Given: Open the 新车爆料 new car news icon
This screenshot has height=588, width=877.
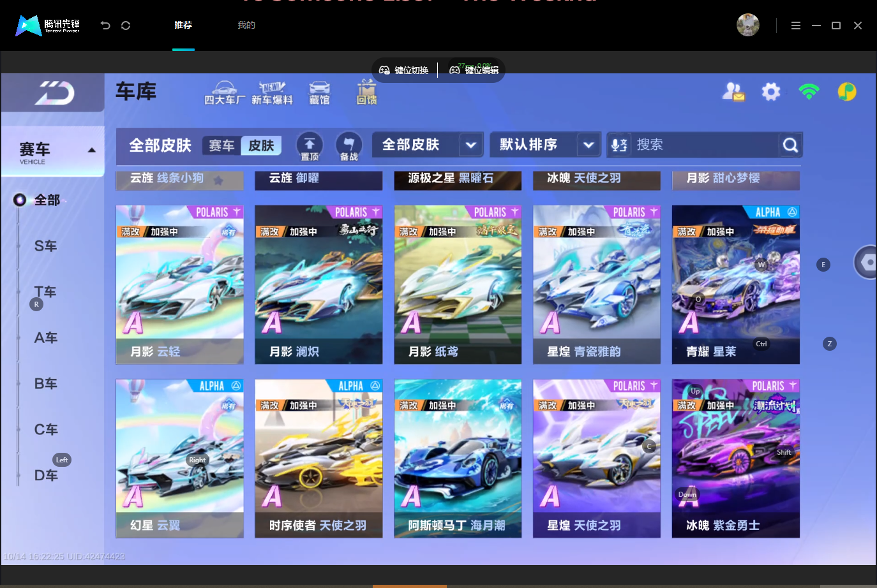Looking at the screenshot, I should 272,92.
